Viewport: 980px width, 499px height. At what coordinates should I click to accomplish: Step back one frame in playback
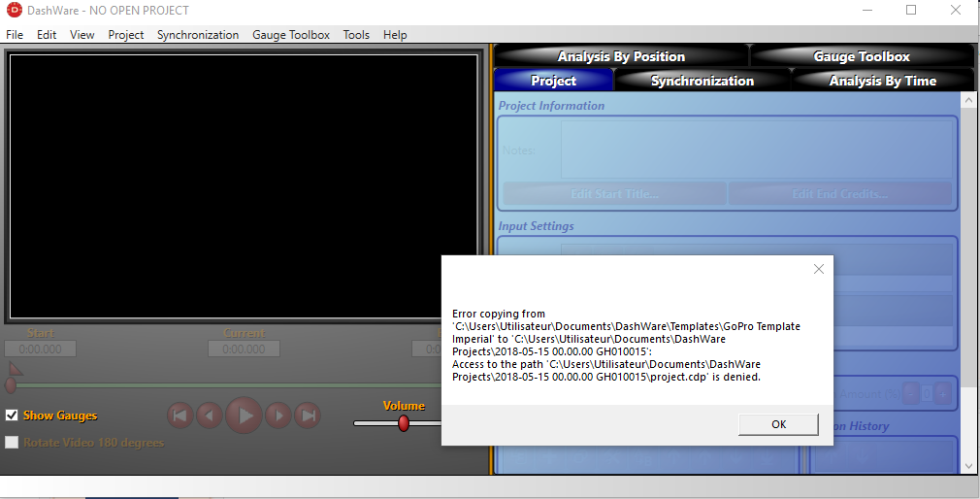[210, 416]
